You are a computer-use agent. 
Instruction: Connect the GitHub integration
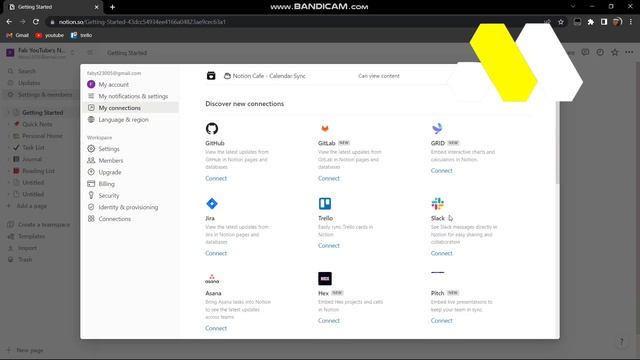(216, 178)
